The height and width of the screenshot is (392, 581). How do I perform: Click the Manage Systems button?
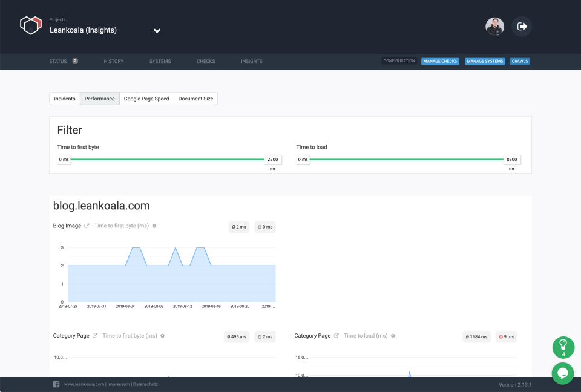[485, 61]
